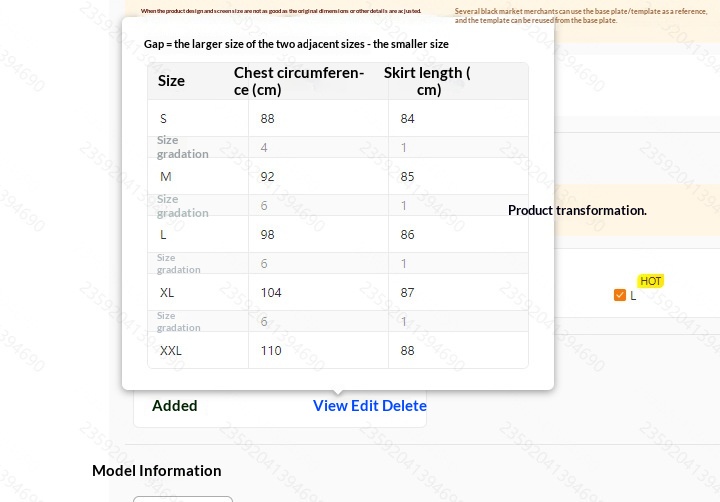
Task: Select the Size column header
Action: click(172, 81)
